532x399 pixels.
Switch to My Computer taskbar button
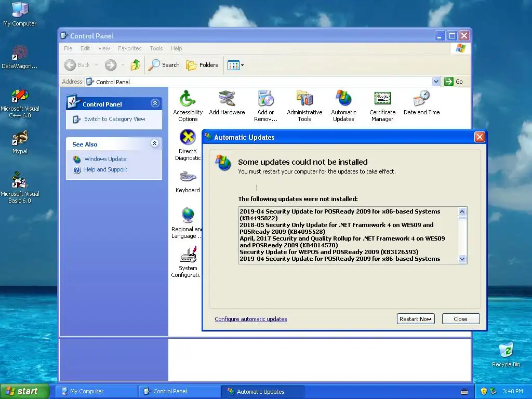96,392
